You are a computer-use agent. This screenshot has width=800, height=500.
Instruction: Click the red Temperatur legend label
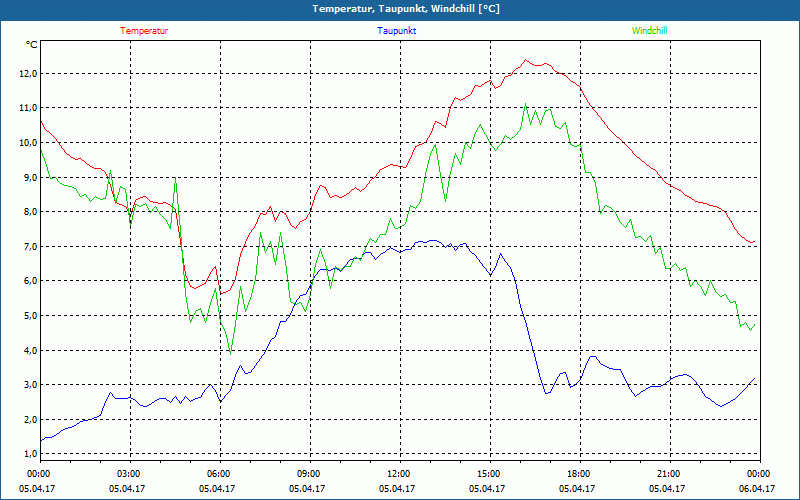[x=144, y=31]
